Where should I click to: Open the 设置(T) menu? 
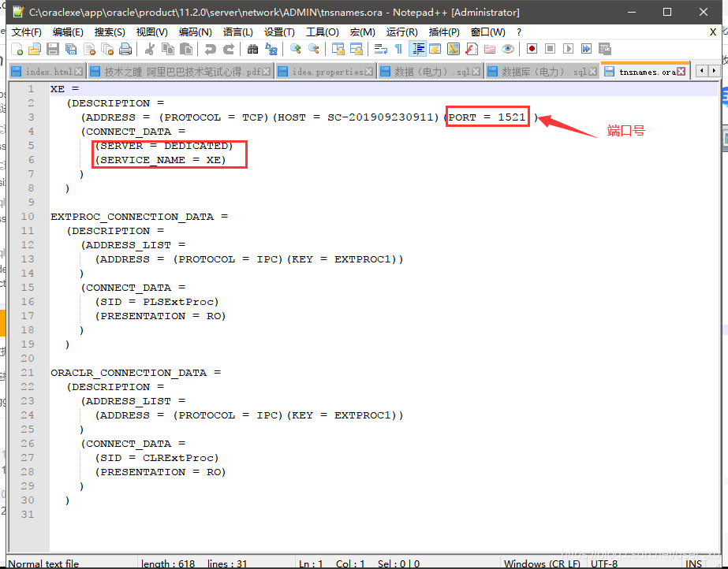[279, 32]
